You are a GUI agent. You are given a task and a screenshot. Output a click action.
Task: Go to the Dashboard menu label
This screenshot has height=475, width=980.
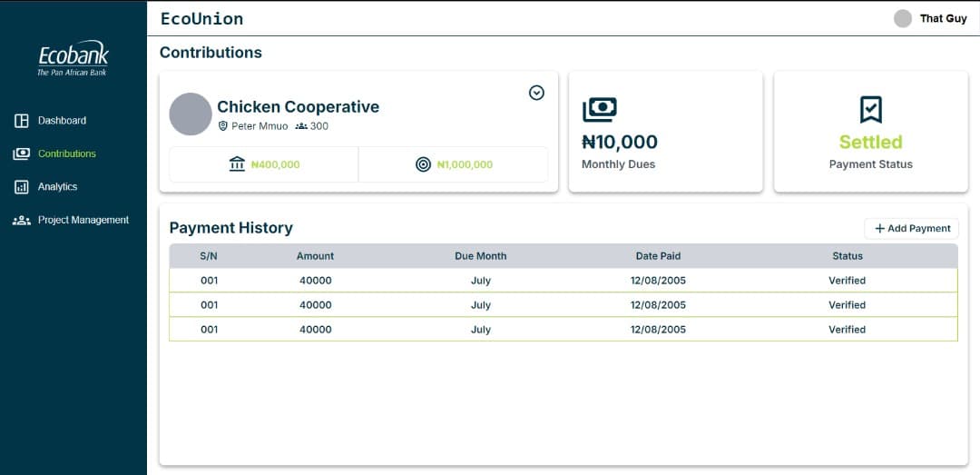click(x=62, y=121)
